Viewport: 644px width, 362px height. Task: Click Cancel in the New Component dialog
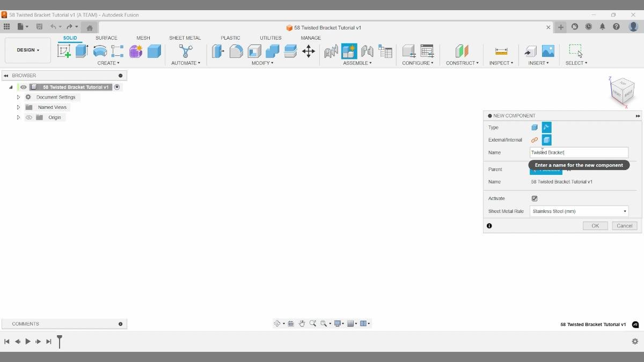[624, 225]
